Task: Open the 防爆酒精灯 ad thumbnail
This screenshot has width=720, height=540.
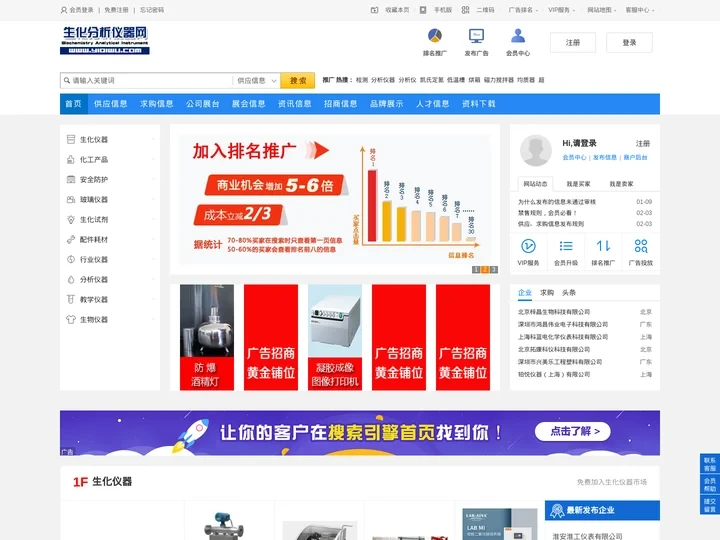Action: [x=207, y=338]
